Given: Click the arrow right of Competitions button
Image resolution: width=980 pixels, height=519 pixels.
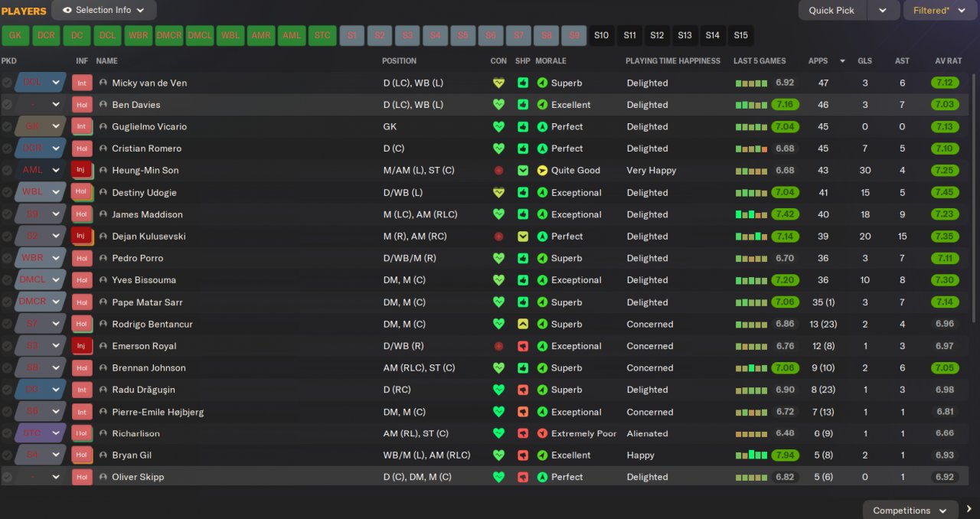Looking at the screenshot, I should coord(969,510).
